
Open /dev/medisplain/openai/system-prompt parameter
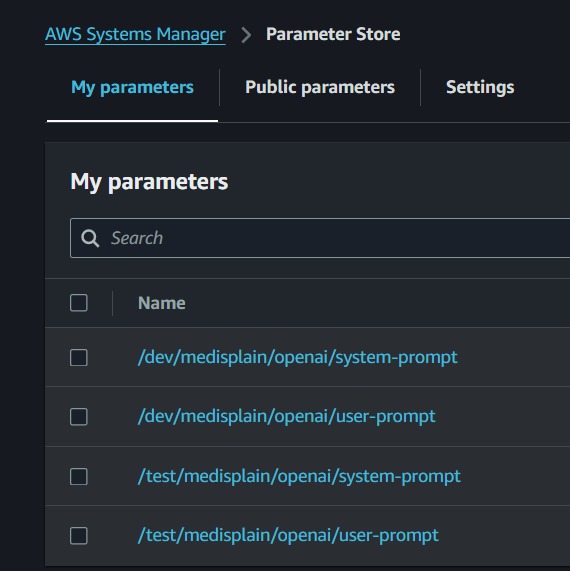click(x=298, y=357)
